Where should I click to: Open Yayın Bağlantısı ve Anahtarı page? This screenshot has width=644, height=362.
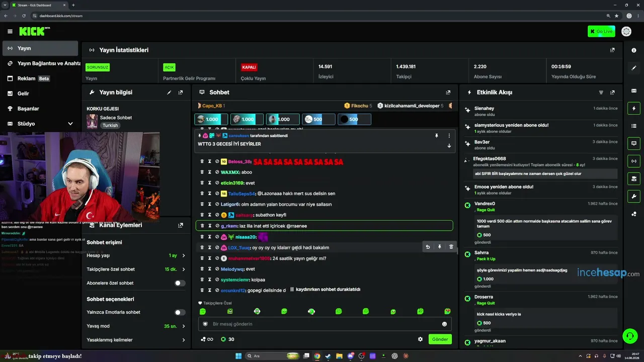pos(40,63)
